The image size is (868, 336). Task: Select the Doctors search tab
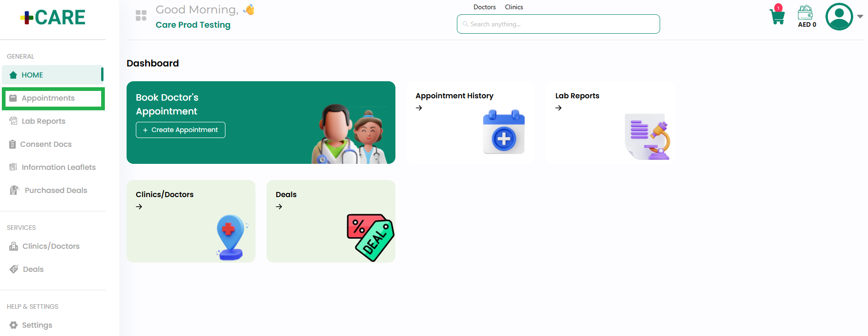click(485, 7)
